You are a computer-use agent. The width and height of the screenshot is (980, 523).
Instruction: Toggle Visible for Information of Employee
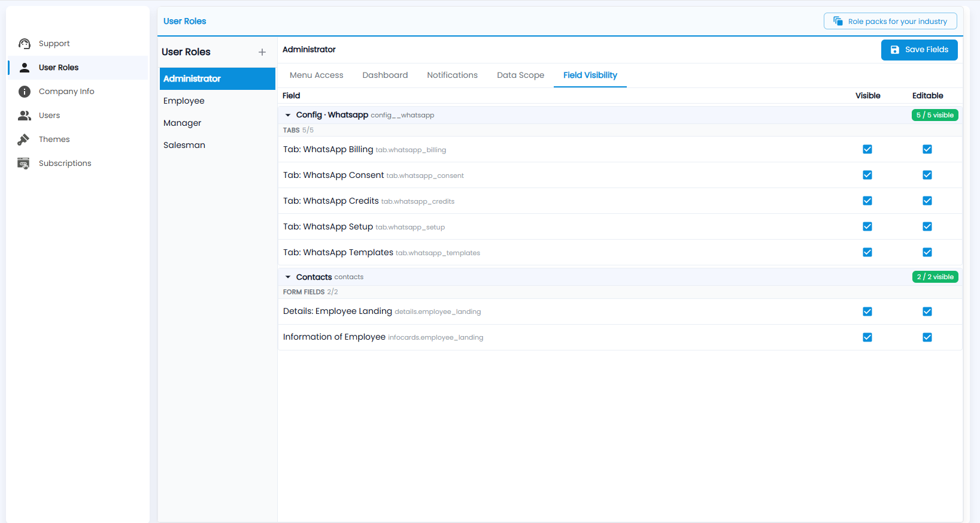(x=867, y=337)
